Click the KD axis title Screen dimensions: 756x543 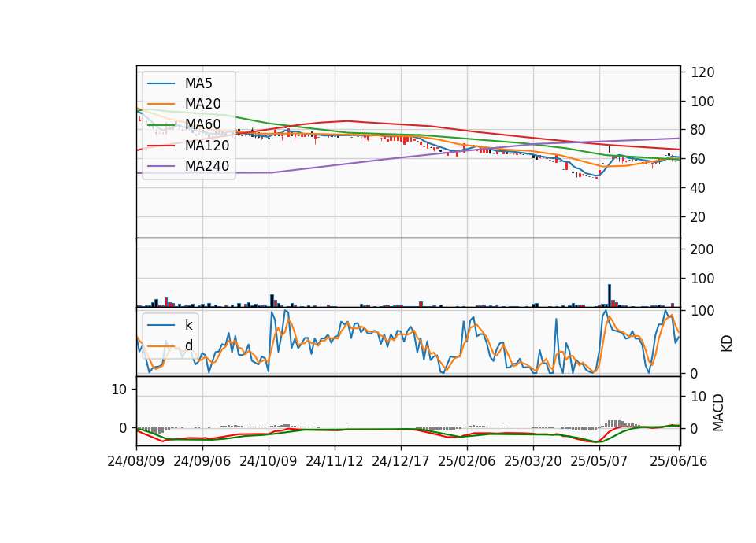click(x=727, y=344)
